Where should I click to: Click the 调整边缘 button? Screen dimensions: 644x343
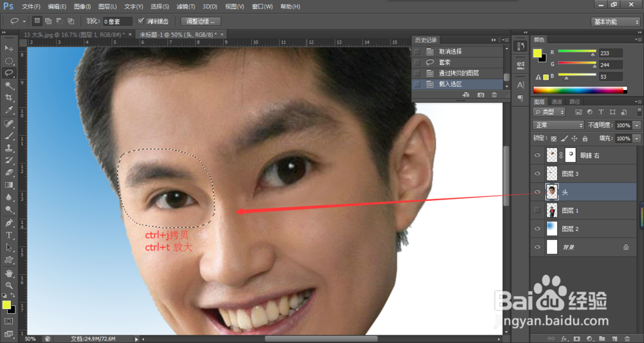click(x=200, y=21)
